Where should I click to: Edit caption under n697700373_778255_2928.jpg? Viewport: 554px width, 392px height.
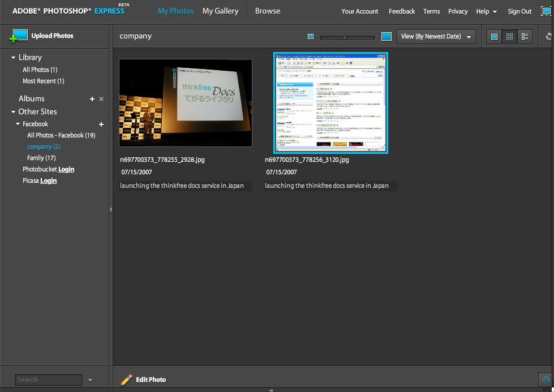coord(186,186)
